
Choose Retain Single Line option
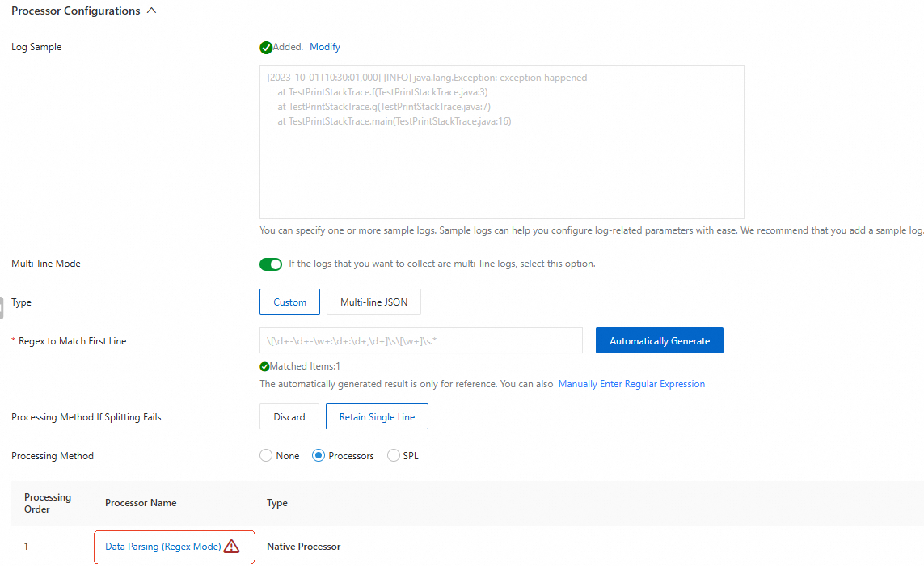(377, 417)
